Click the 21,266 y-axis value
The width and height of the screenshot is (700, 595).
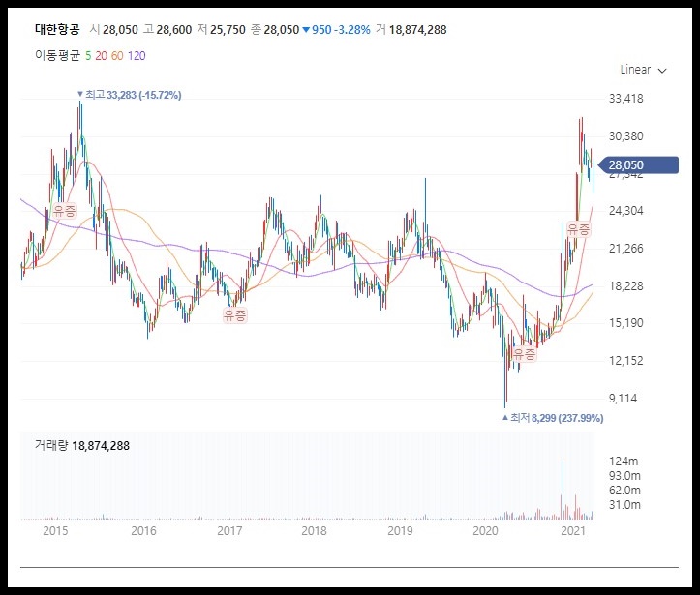[626, 249]
